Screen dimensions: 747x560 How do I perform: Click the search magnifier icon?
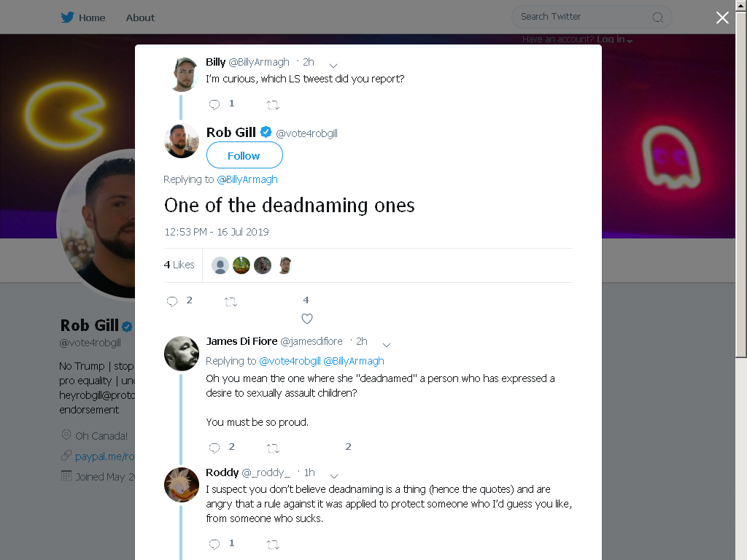658,17
